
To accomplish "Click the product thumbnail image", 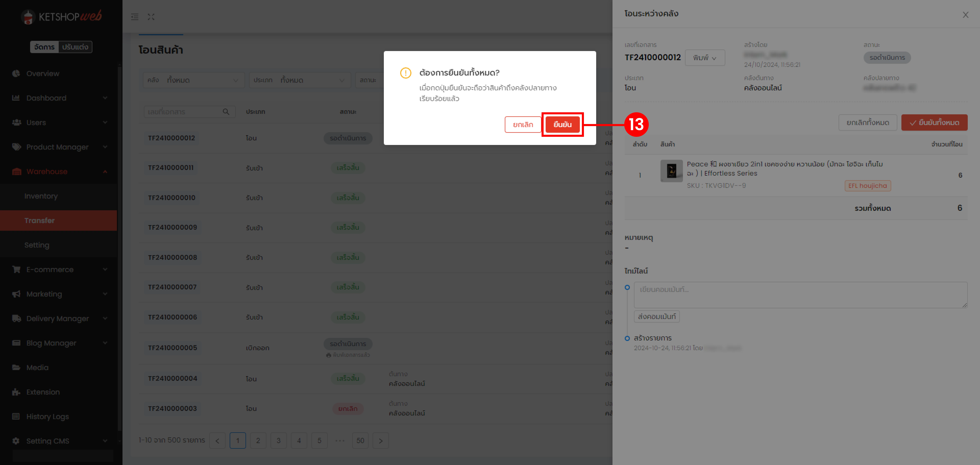I will (671, 171).
